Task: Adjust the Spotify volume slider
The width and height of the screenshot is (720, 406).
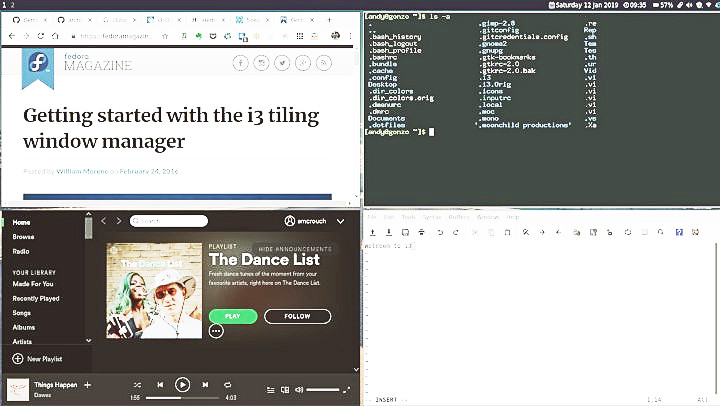Action: 323,389
